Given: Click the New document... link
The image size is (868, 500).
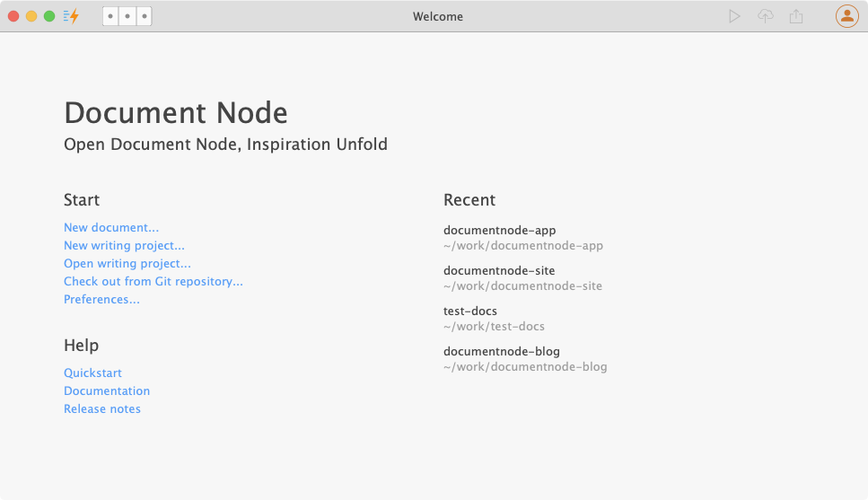Looking at the screenshot, I should click(111, 228).
